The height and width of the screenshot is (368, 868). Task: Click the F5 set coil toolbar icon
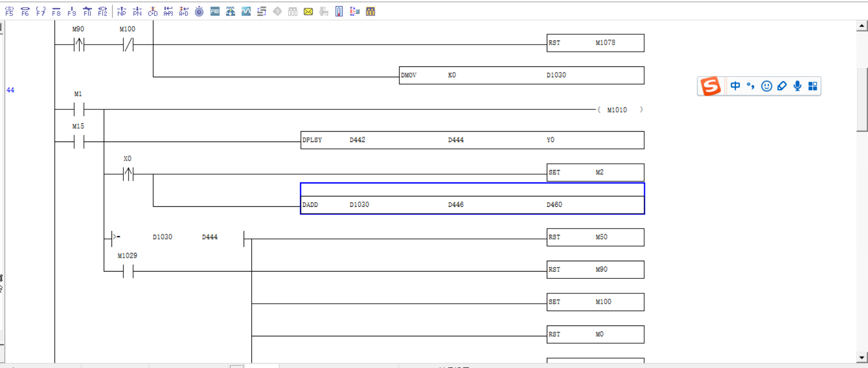(x=9, y=11)
